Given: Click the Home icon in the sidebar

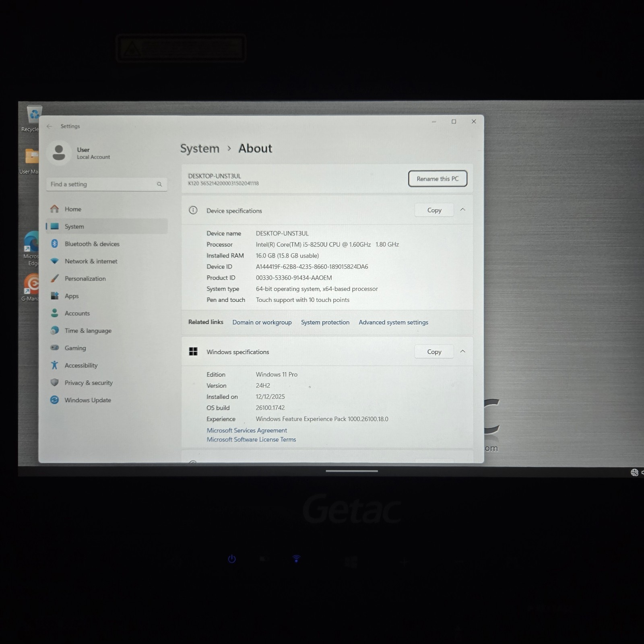Looking at the screenshot, I should coord(55,209).
